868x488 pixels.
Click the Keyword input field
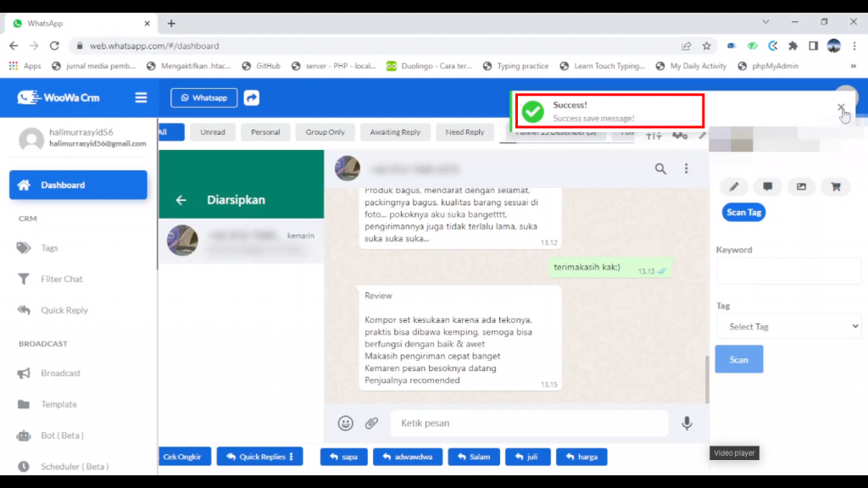click(x=788, y=271)
